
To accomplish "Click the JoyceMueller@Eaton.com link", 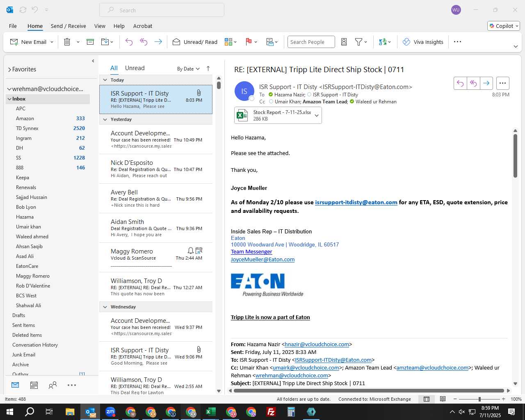I will [x=262, y=260].
